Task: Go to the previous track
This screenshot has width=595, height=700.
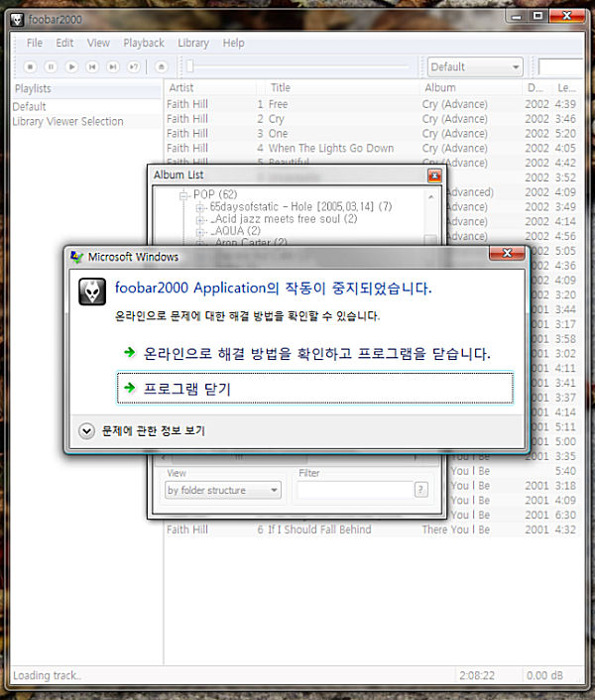Action: pos(92,67)
